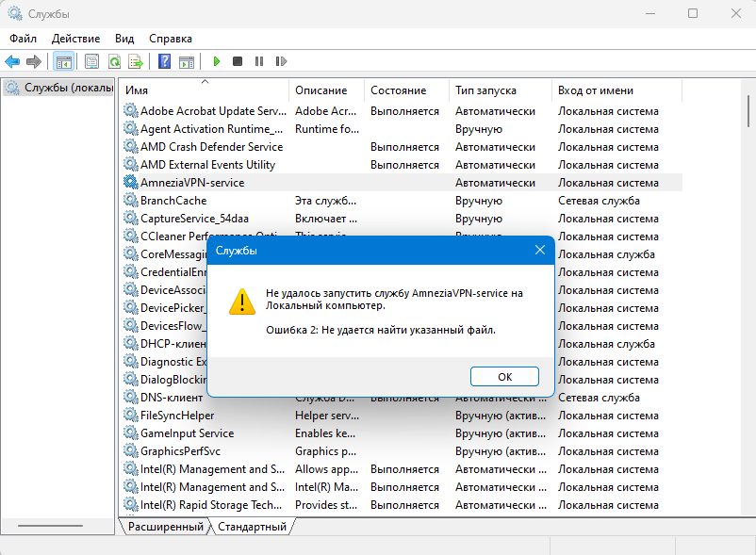Open the Справка menu
The width and height of the screenshot is (756, 555).
click(171, 39)
